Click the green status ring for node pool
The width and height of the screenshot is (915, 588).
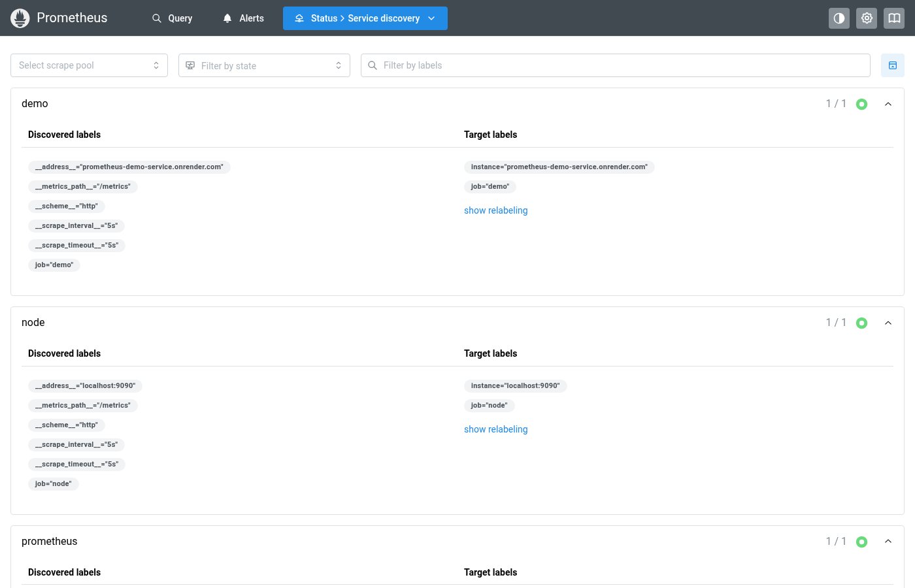pos(861,323)
